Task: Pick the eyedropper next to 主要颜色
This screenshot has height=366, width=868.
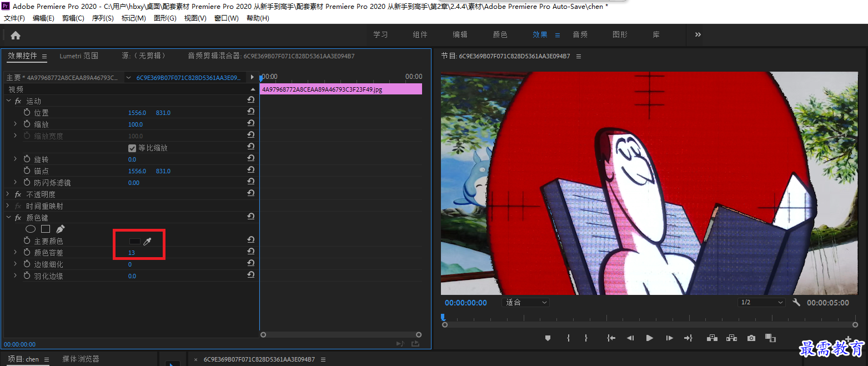Action: (147, 241)
